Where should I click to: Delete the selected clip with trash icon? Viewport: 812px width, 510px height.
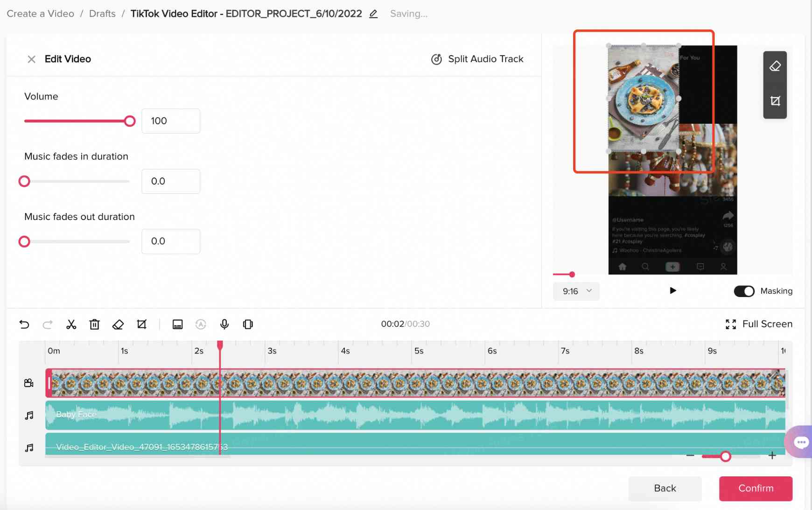[x=95, y=324]
